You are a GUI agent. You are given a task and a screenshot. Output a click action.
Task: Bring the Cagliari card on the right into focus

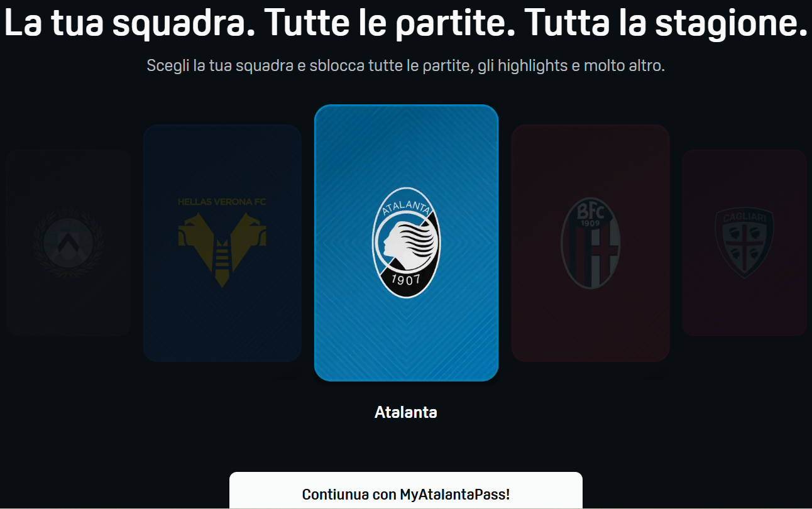(x=745, y=243)
